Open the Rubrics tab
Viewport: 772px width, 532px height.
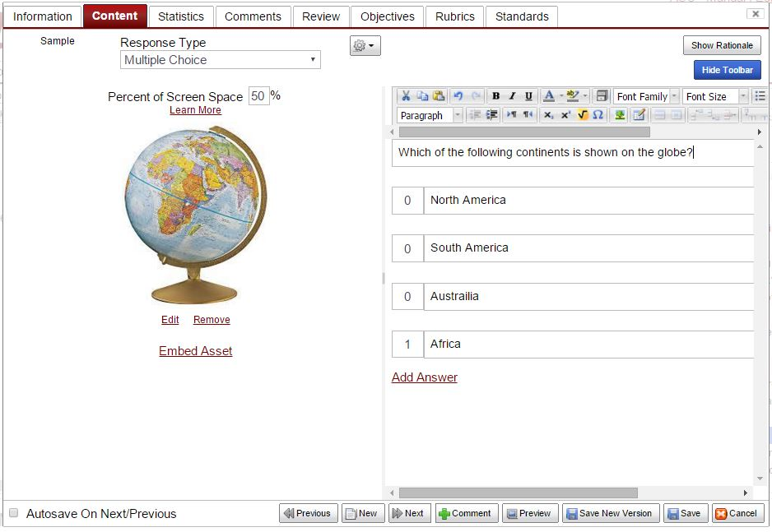coord(453,16)
